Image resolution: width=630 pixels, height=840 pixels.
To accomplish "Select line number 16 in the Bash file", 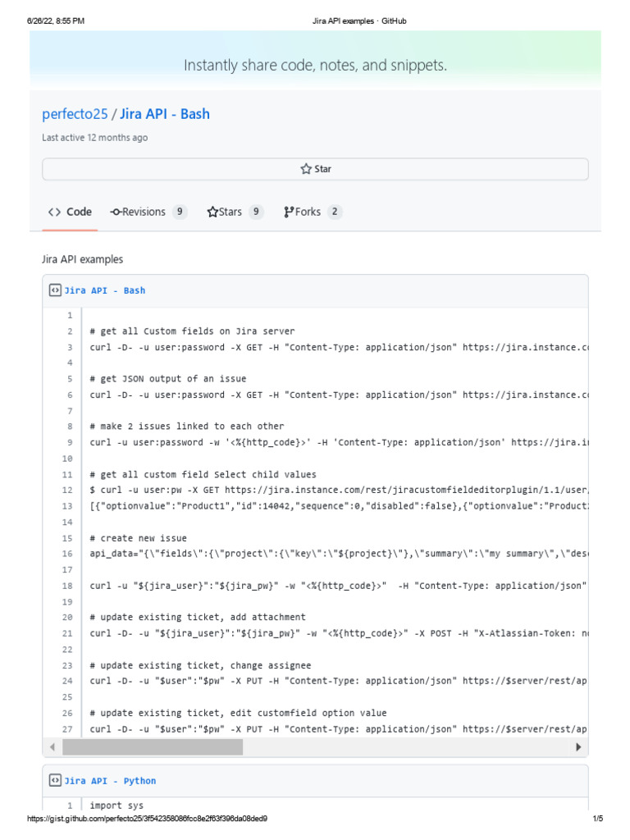I will [67, 554].
